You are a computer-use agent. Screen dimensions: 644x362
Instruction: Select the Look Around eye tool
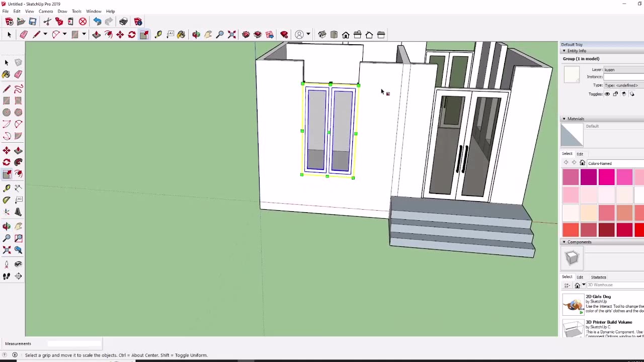18,264
